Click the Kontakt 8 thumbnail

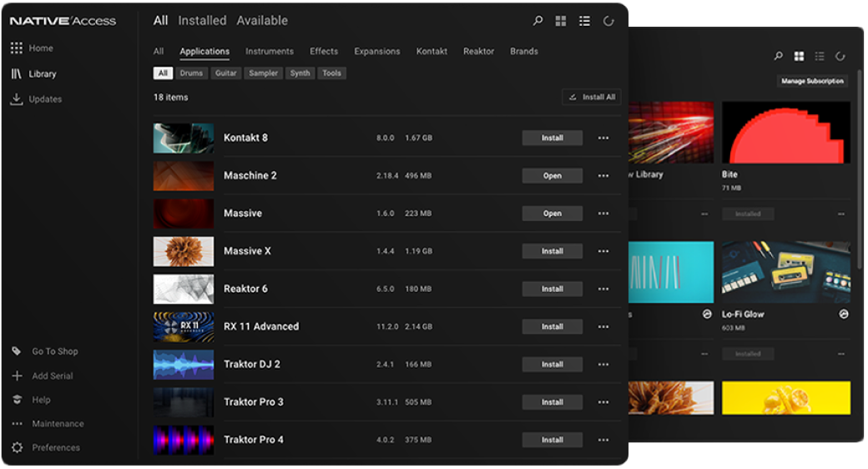[x=184, y=138]
